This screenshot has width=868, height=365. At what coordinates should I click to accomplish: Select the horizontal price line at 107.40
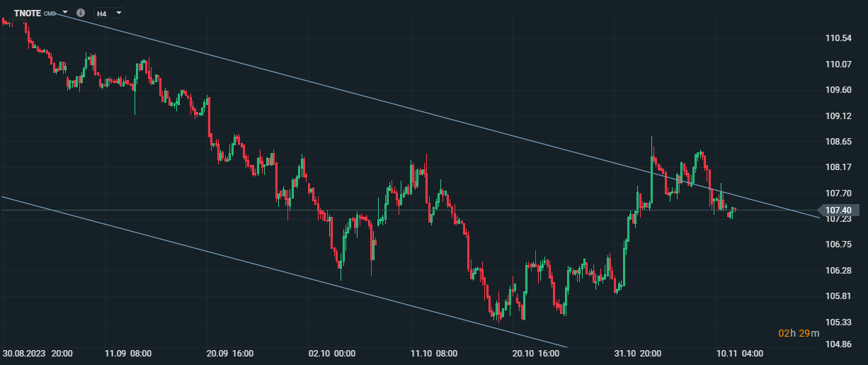pos(411,210)
